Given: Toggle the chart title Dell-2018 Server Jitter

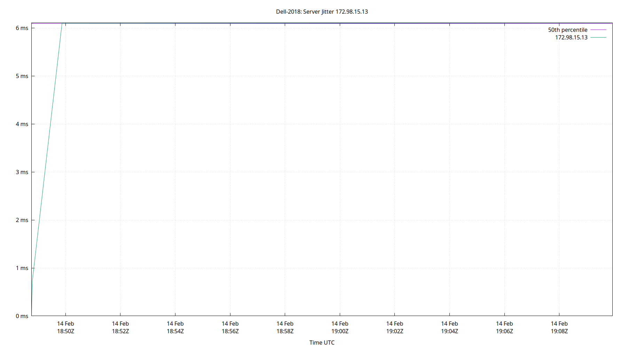Looking at the screenshot, I should (322, 11).
